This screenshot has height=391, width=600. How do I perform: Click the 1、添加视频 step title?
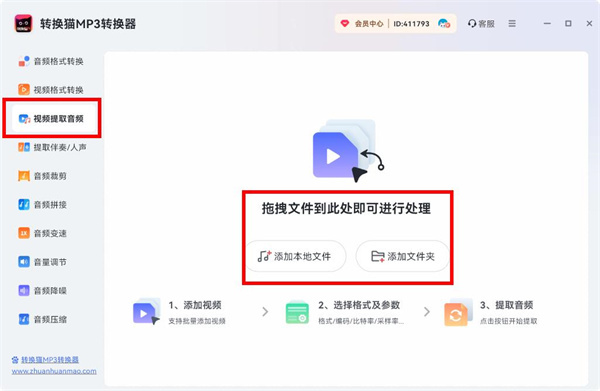pyautogui.click(x=195, y=305)
